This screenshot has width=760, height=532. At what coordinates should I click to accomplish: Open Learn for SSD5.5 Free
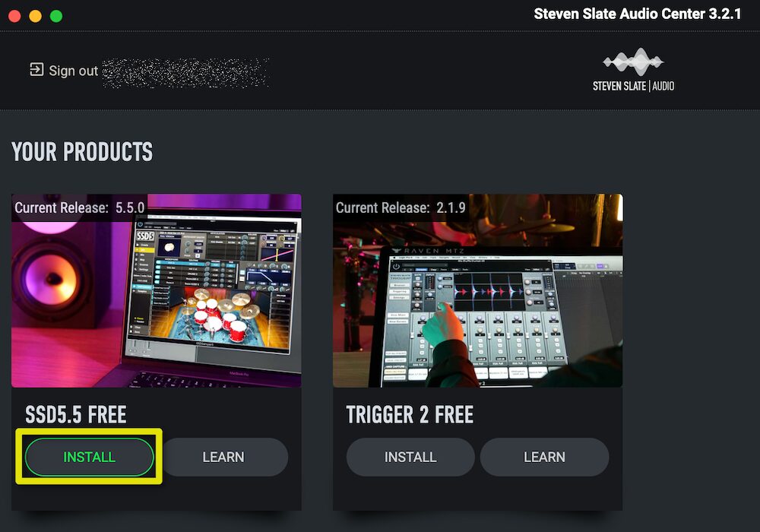coord(223,457)
